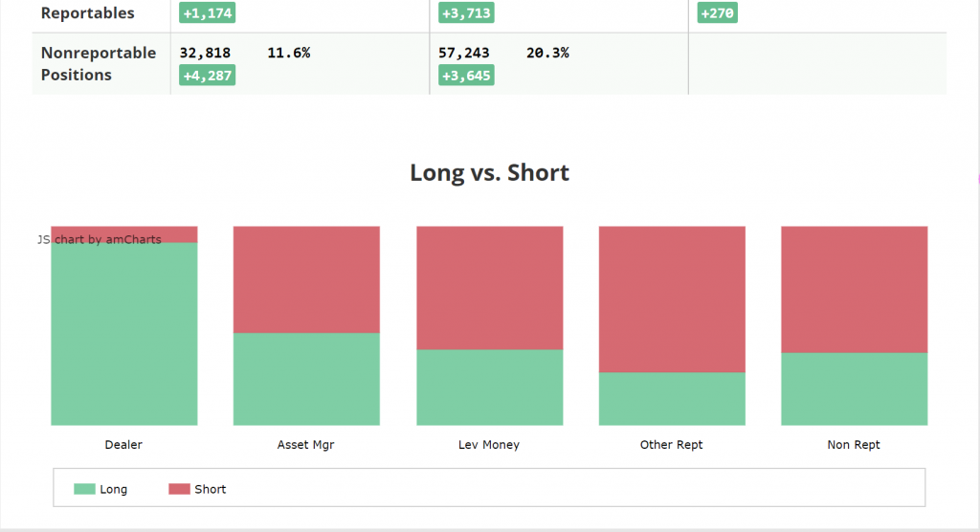Toggle the Short series legend marker
The width and height of the screenshot is (980, 532).
pyautogui.click(x=179, y=489)
